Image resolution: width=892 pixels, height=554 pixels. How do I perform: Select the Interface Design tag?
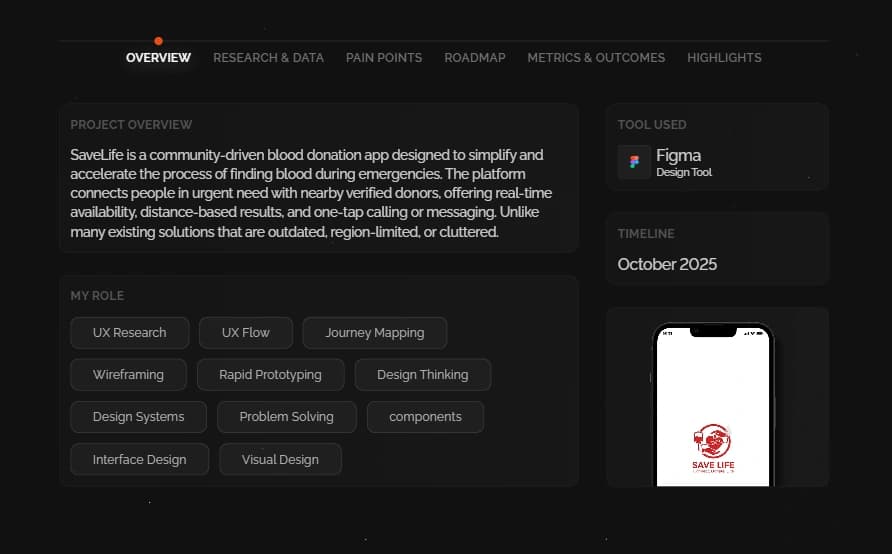tap(139, 460)
